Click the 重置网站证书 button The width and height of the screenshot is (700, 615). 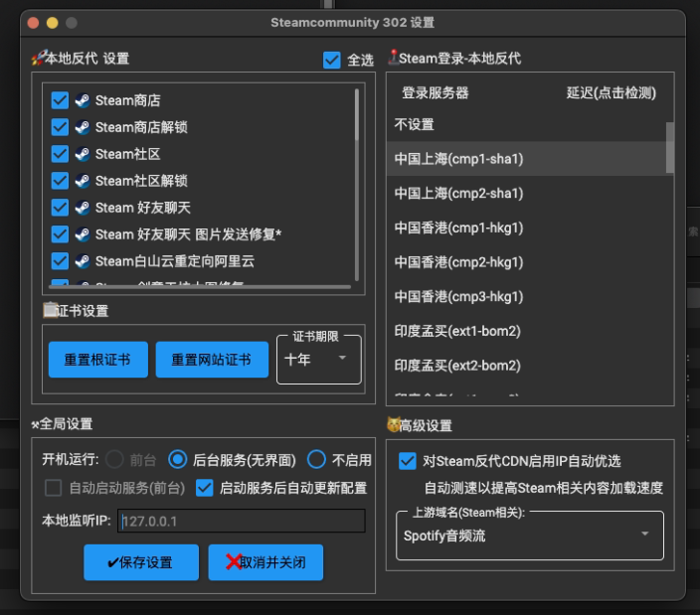[212, 360]
